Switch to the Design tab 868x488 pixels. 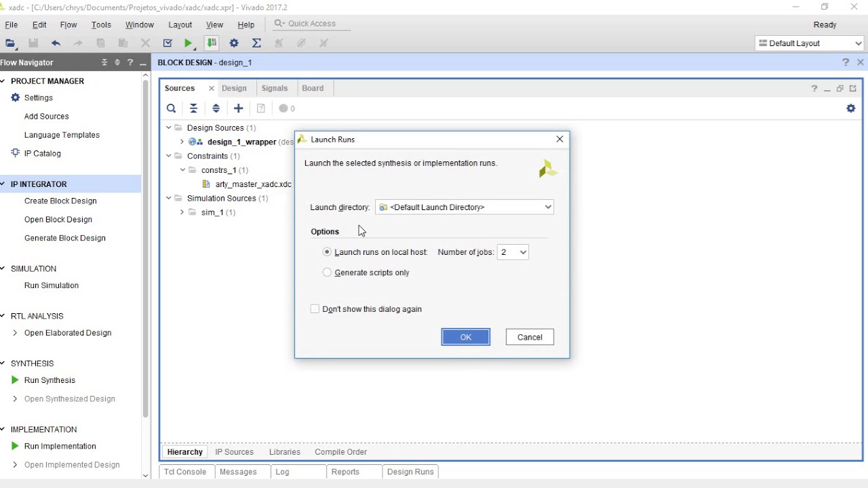[234, 88]
